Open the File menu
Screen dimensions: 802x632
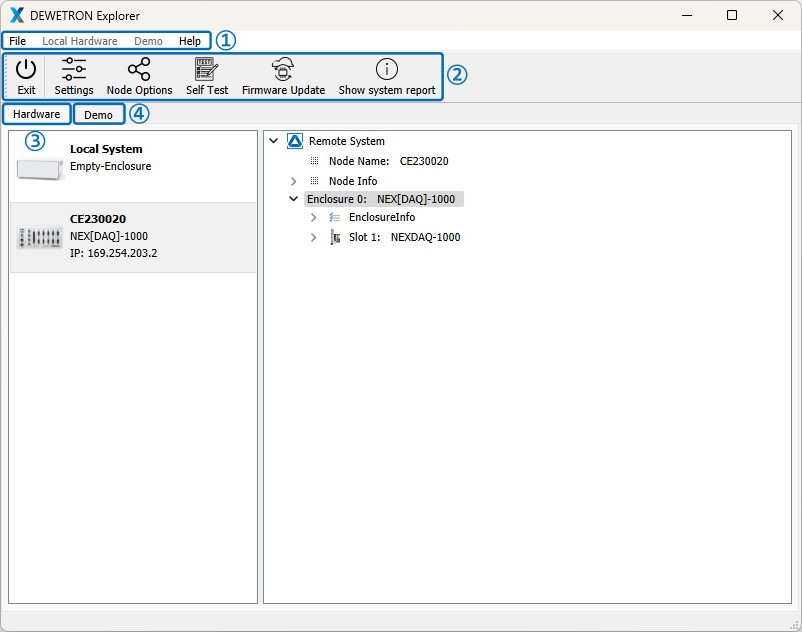[17, 41]
